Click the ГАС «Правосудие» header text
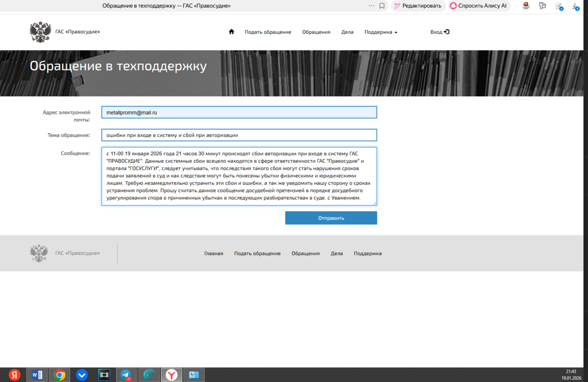 pyautogui.click(x=77, y=32)
